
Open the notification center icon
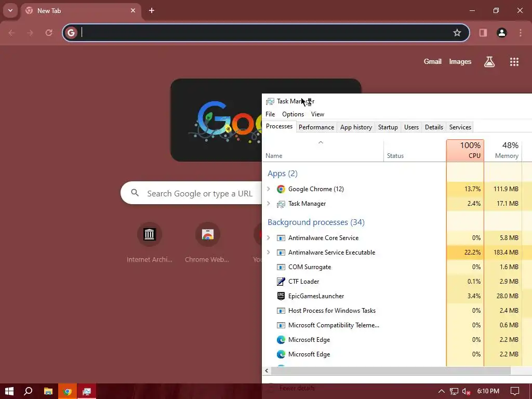(x=515, y=391)
